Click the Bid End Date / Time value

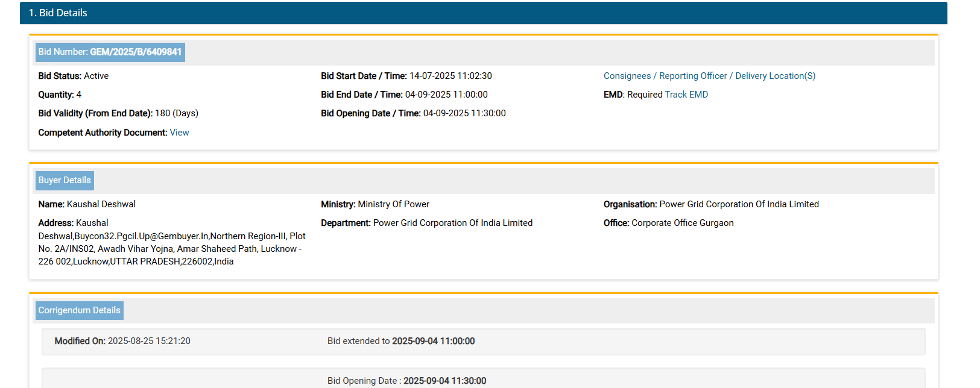446,95
